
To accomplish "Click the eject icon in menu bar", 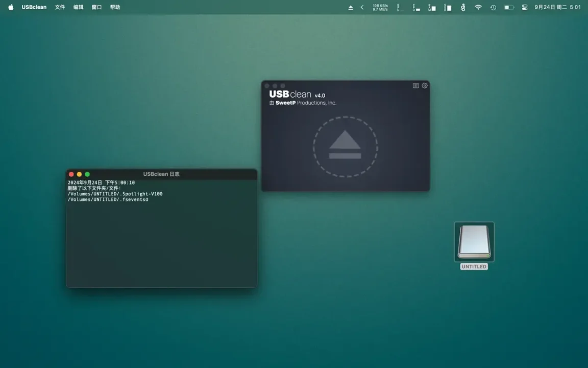I will 351,8.
